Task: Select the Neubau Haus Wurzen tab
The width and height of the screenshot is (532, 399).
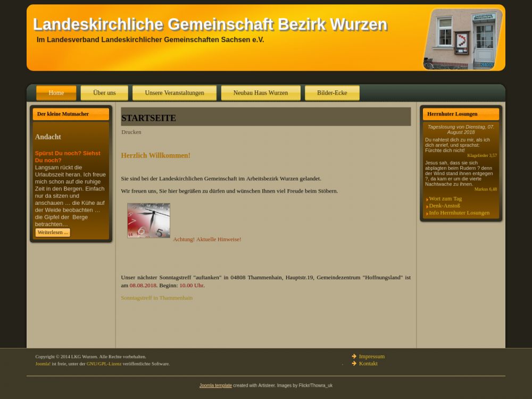Action: [x=261, y=93]
